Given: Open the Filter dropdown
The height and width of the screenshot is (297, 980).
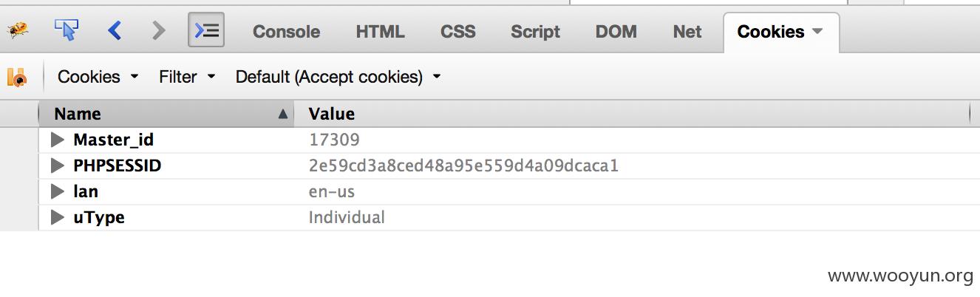Looking at the screenshot, I should [x=187, y=77].
